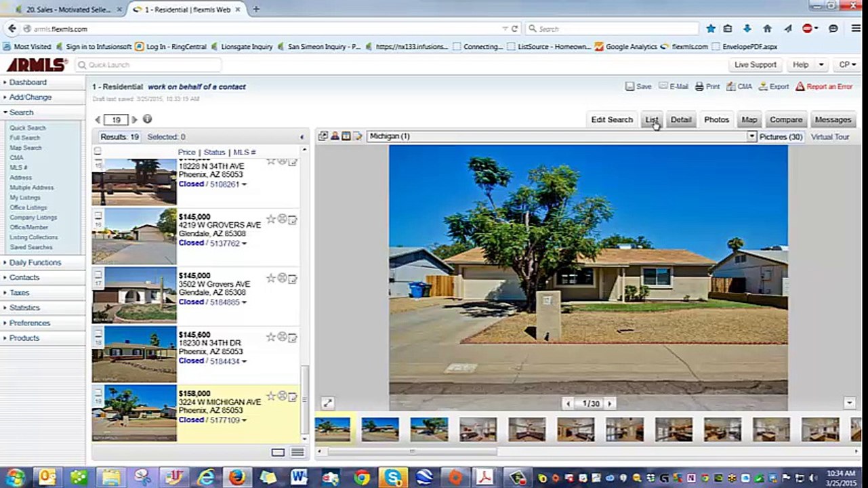Click reject icon on 4219 W Grovers listing
Image resolution: width=868 pixels, height=488 pixels.
coord(282,219)
